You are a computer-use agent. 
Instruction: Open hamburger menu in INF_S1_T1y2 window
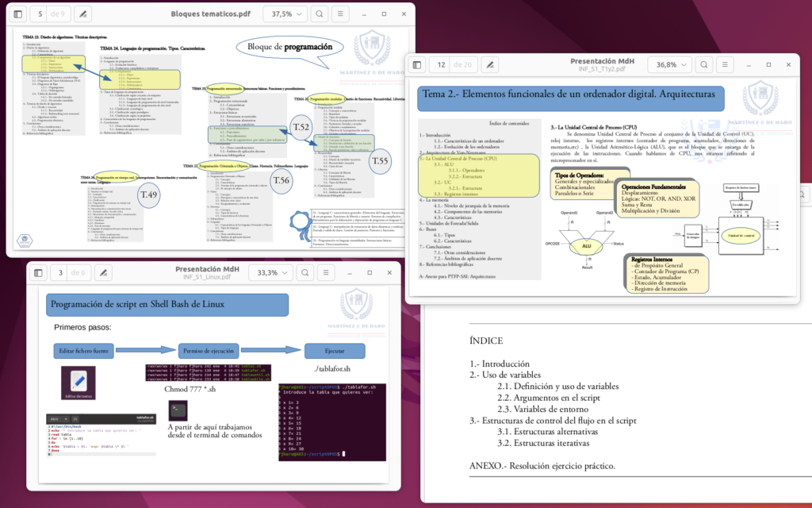tap(725, 65)
